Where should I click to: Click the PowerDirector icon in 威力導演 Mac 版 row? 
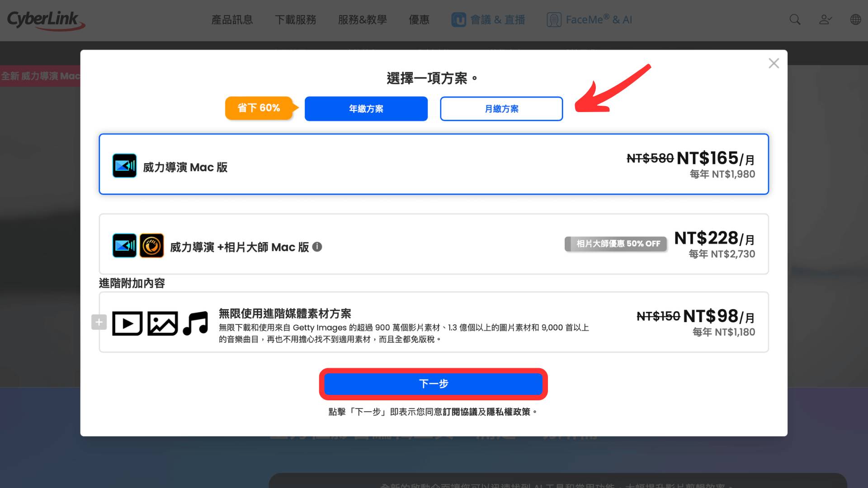124,166
